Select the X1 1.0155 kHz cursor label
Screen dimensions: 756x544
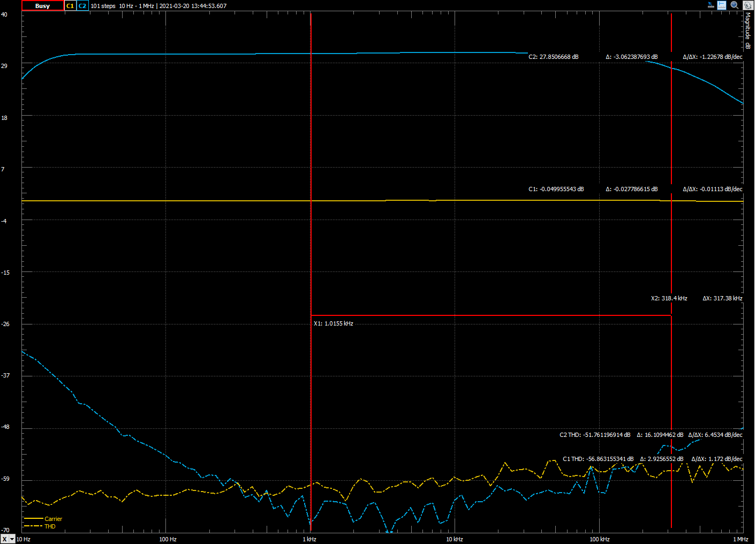click(x=333, y=323)
